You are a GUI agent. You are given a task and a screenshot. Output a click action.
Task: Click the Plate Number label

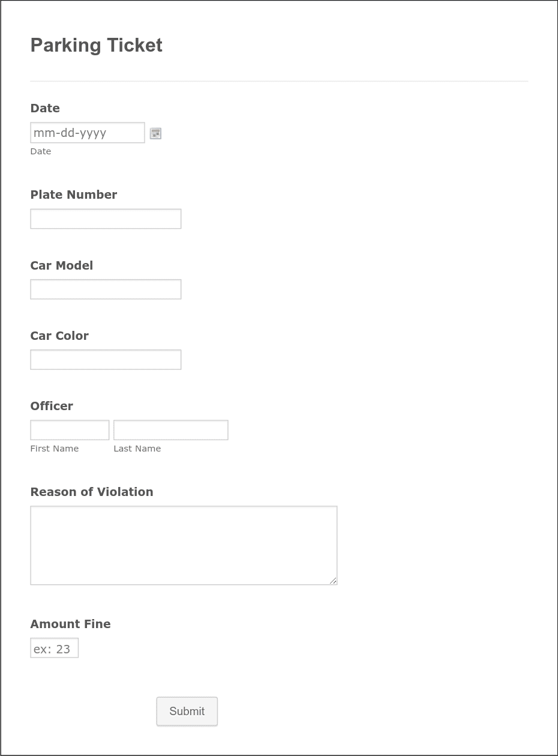point(74,195)
